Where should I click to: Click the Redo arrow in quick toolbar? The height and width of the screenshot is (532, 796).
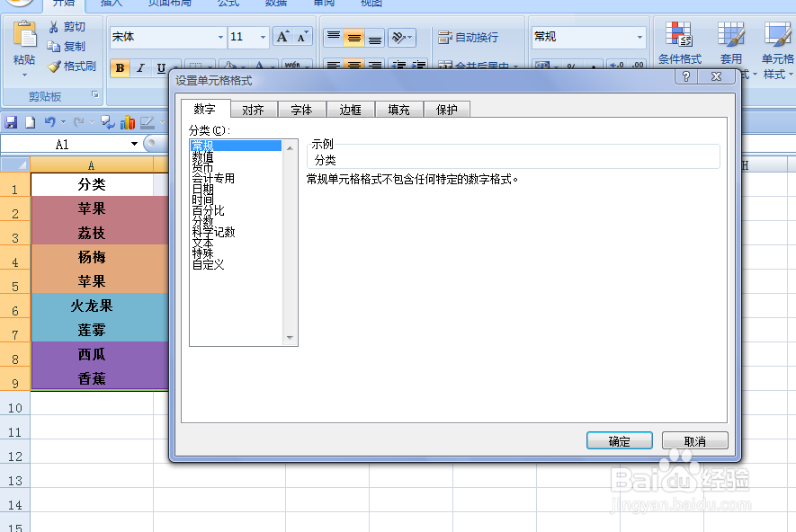[x=78, y=122]
